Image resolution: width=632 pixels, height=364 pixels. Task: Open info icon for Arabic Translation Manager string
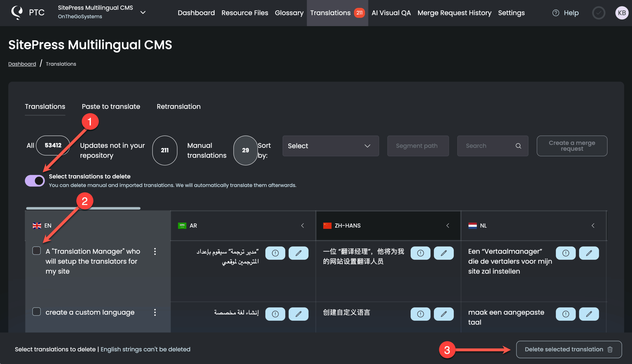pos(275,253)
